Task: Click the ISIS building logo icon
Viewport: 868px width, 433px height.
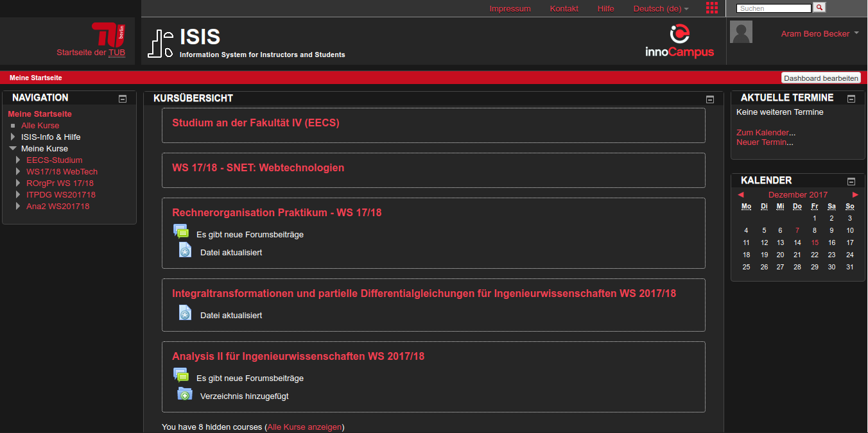Action: point(161,44)
